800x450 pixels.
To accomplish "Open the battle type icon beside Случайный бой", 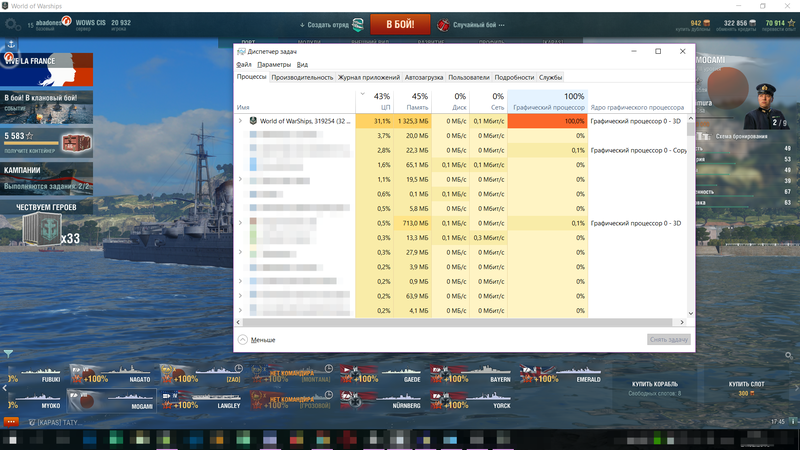I will [443, 24].
